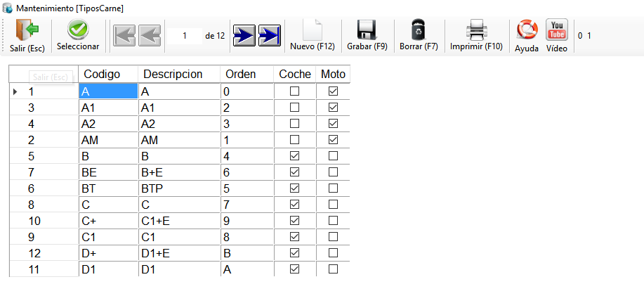The width and height of the screenshot is (644, 296).
Task: Toggle Moto checkbox for row D+
Action: tap(333, 252)
